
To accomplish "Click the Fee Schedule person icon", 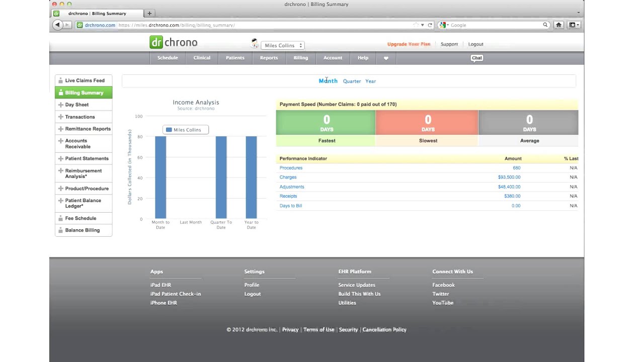I will (60, 218).
